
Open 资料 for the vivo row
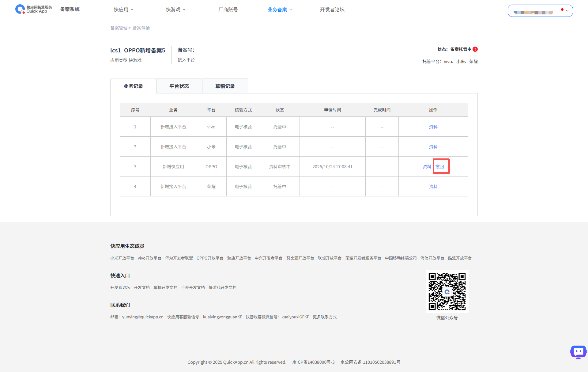pos(433,127)
